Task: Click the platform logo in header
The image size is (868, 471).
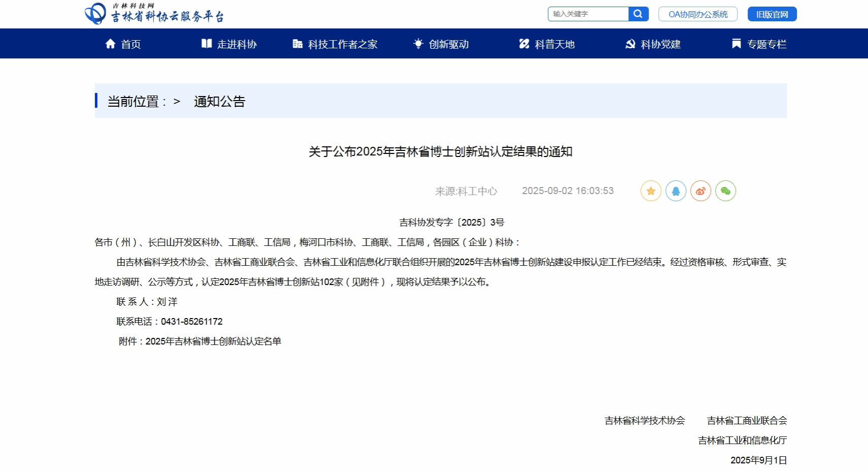Action: coord(154,14)
